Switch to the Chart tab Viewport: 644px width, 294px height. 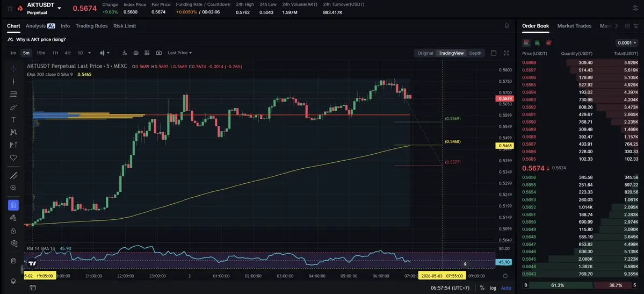point(13,26)
